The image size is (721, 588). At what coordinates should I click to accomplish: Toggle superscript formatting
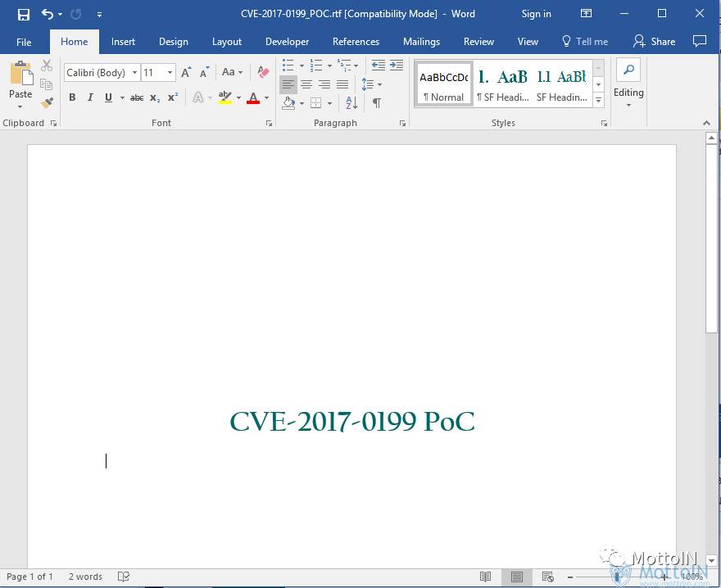173,97
